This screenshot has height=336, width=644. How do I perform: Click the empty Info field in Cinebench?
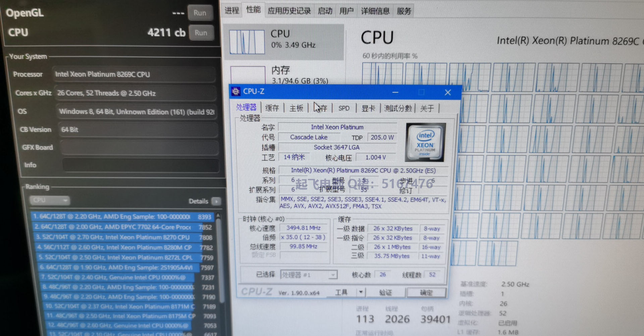pyautogui.click(x=140, y=165)
